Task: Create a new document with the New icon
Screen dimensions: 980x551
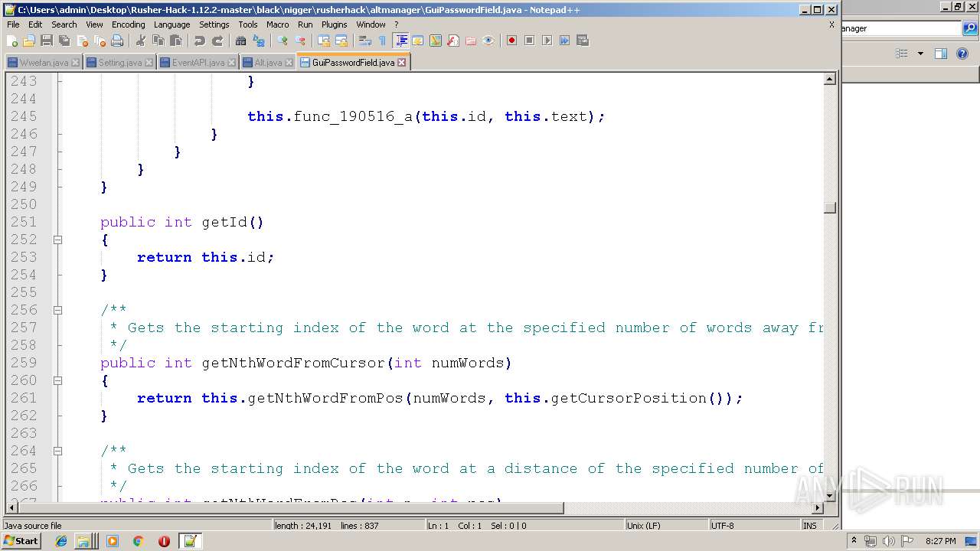Action: coord(12,41)
